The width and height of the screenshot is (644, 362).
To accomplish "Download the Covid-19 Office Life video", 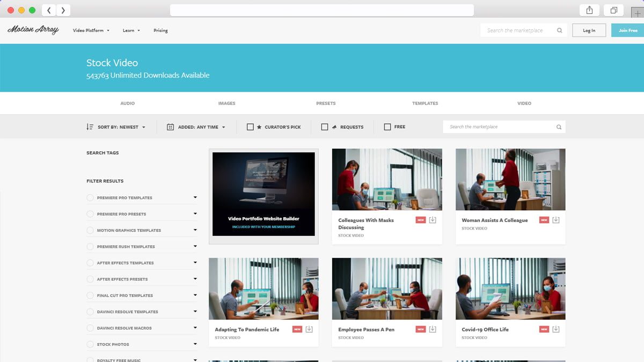I will tap(556, 329).
